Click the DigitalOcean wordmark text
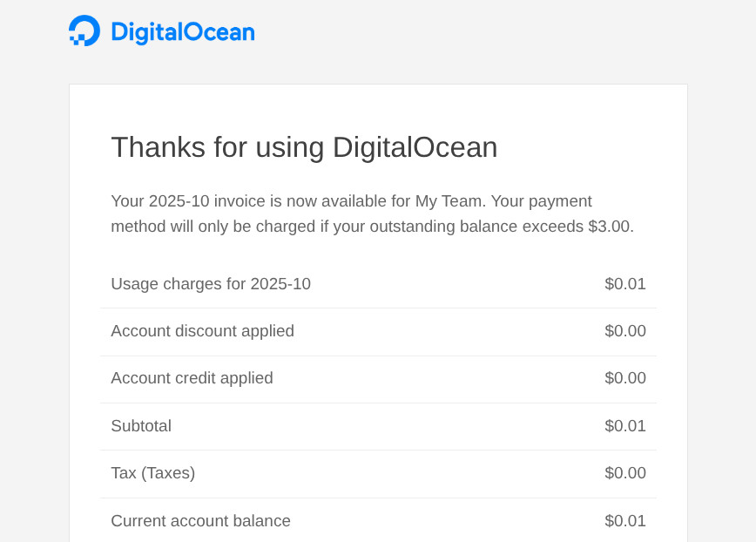The height and width of the screenshot is (542, 756). tap(183, 32)
